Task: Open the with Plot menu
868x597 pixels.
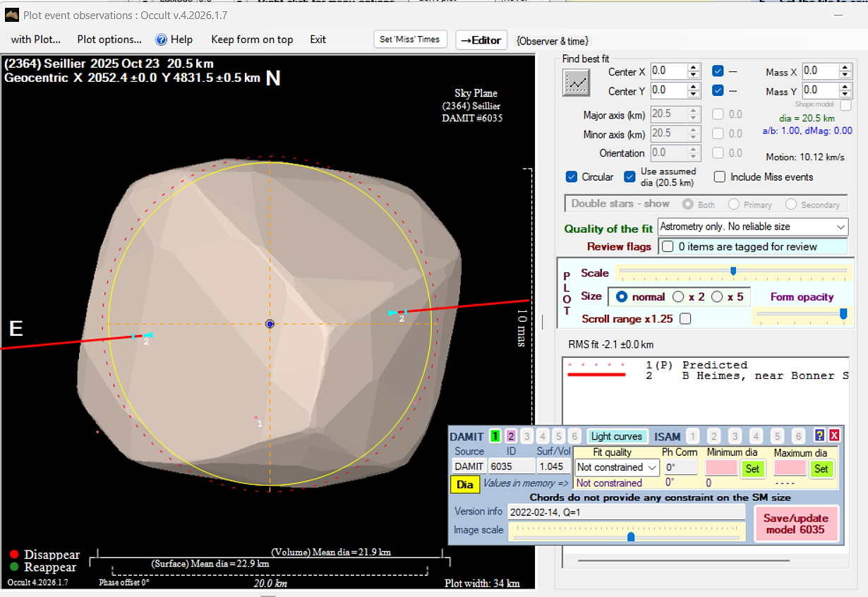Action: click(36, 40)
